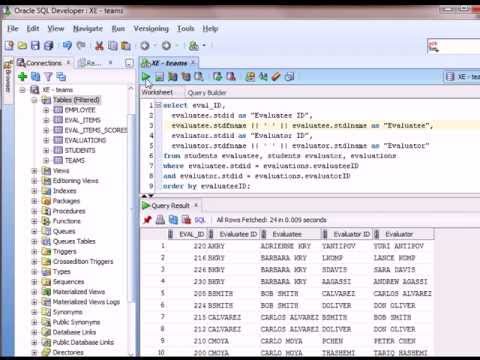This screenshot has height=360, width=480.
Task: Expand the EVAL_ITEMS table node
Action: [x=46, y=120]
